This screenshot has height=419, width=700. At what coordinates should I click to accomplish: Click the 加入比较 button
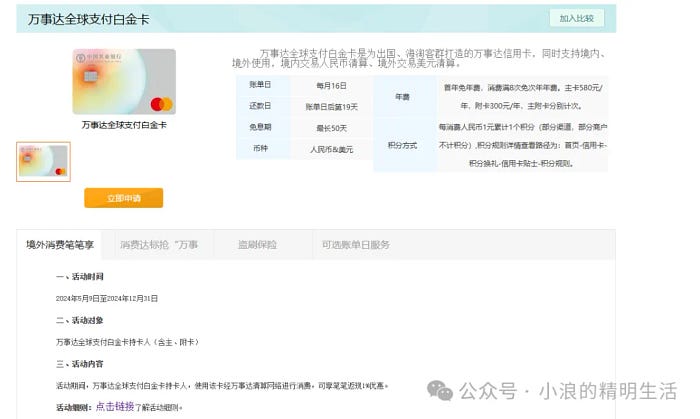point(577,18)
